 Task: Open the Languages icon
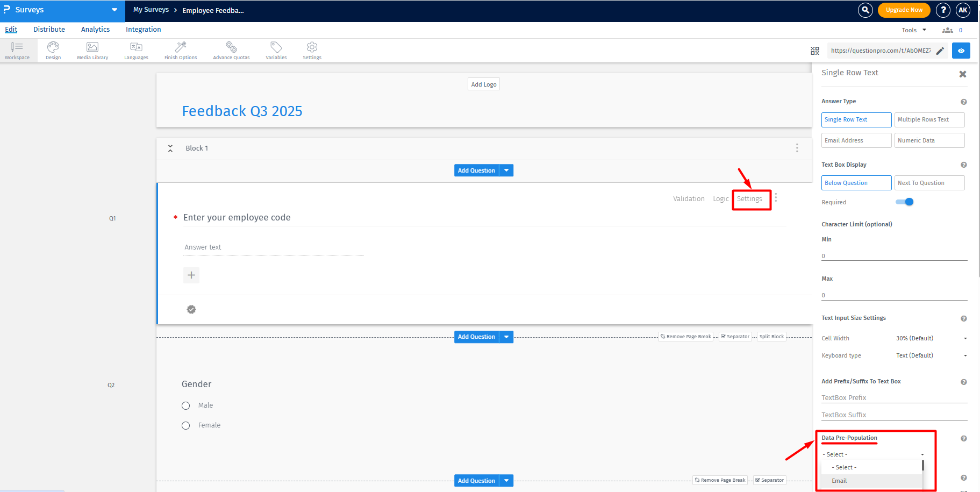[136, 51]
